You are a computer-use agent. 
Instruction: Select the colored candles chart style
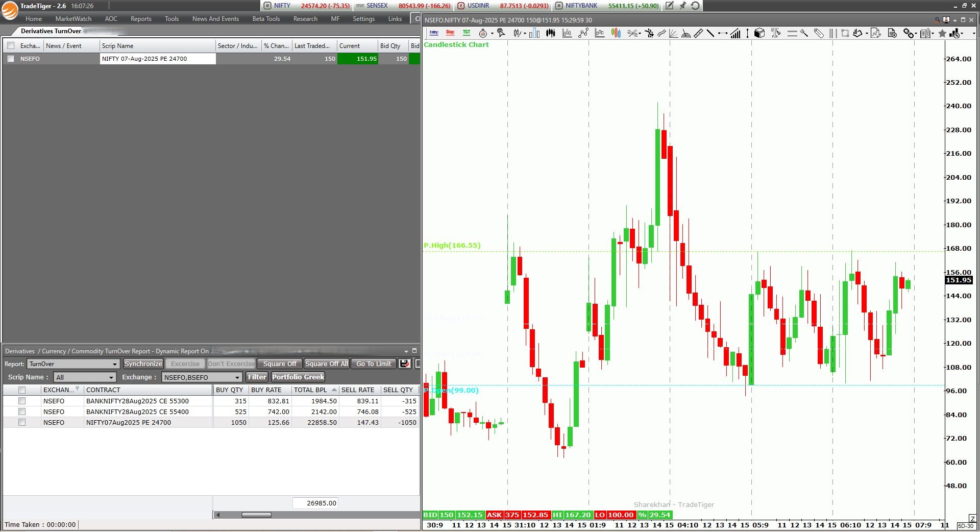coord(616,33)
